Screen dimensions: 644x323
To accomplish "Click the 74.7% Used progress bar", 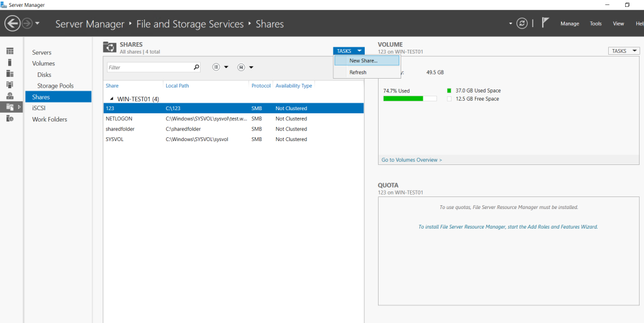I will [410, 99].
